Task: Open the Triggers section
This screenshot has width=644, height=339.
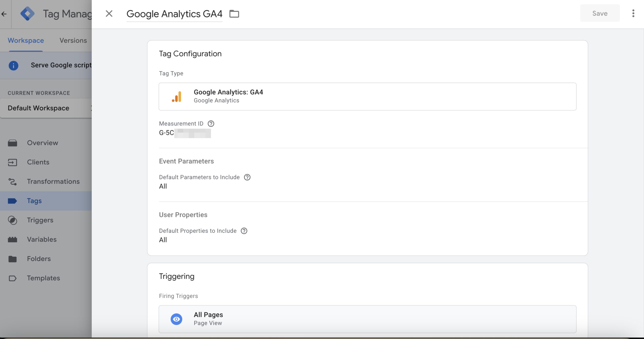Action: [x=40, y=220]
